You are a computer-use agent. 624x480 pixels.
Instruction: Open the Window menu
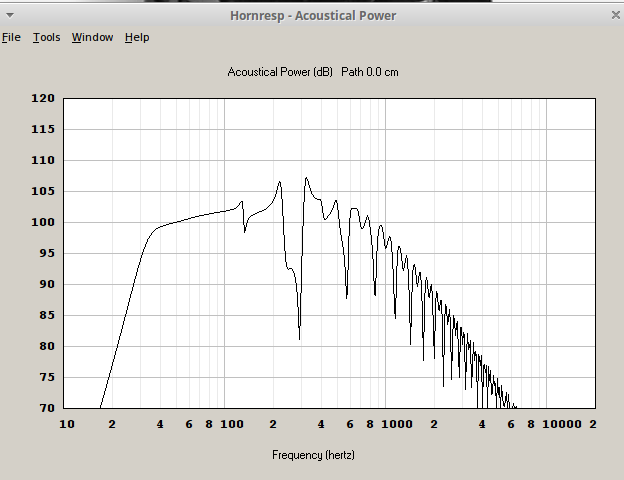point(92,37)
